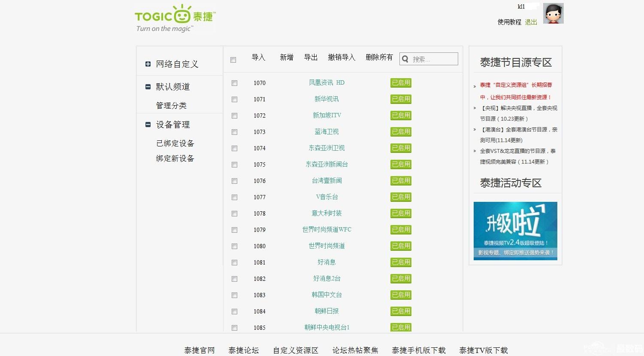The image size is (644, 356).
Task: Click the search magnifier icon
Action: tap(405, 59)
